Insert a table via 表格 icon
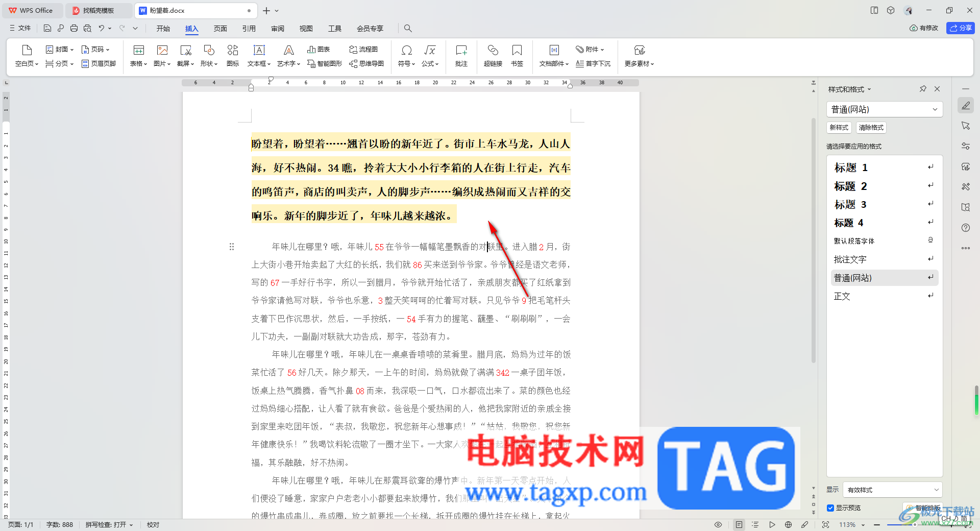The height and width of the screenshot is (531, 980). tap(138, 56)
